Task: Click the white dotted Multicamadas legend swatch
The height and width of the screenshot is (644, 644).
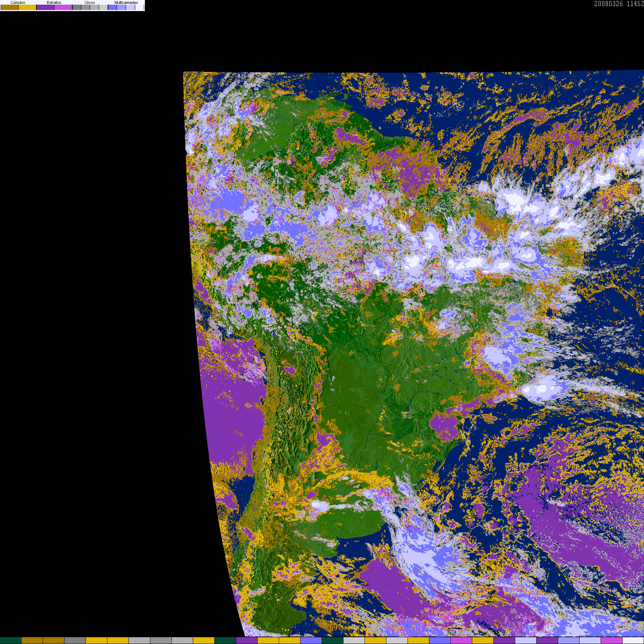Action: coord(140,7)
